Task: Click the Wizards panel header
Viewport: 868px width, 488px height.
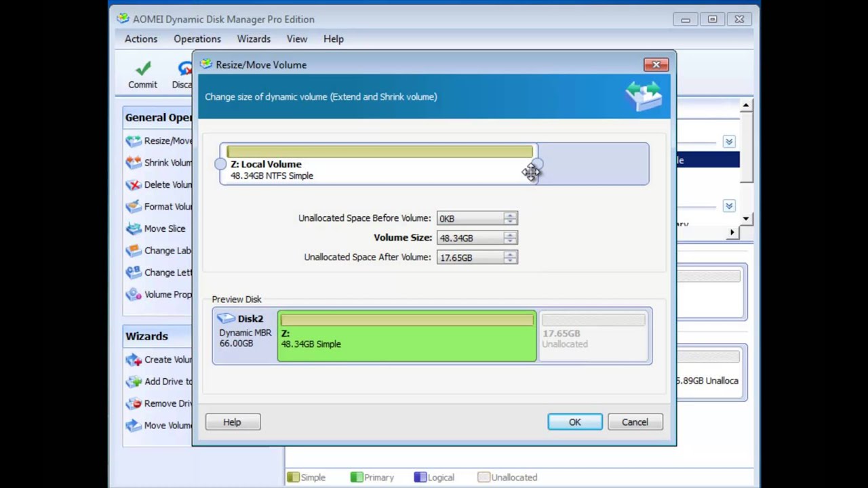Action: pos(159,336)
